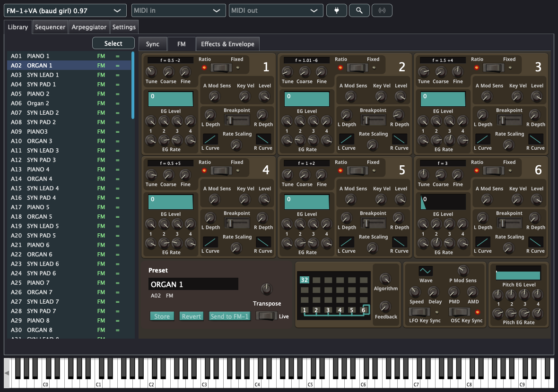558x392 pixels.
Task: Click algorithm 32 cell in grid
Action: tap(304, 280)
